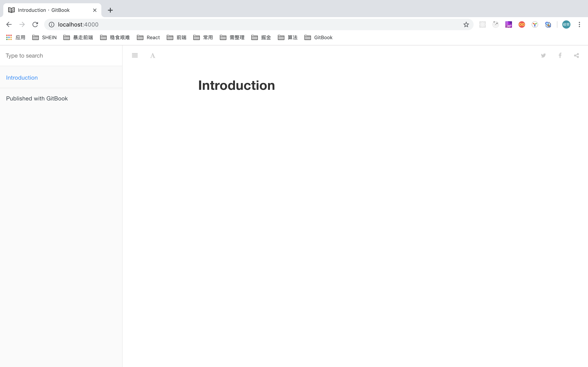
Task: Open Chrome three-dot menu
Action: 579,24
